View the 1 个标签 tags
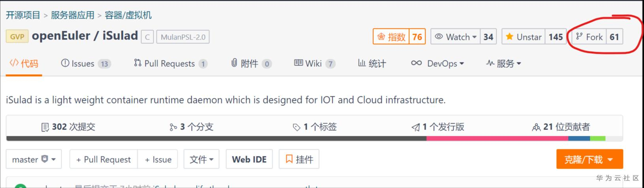The width and height of the screenshot is (644, 188). click(314, 127)
